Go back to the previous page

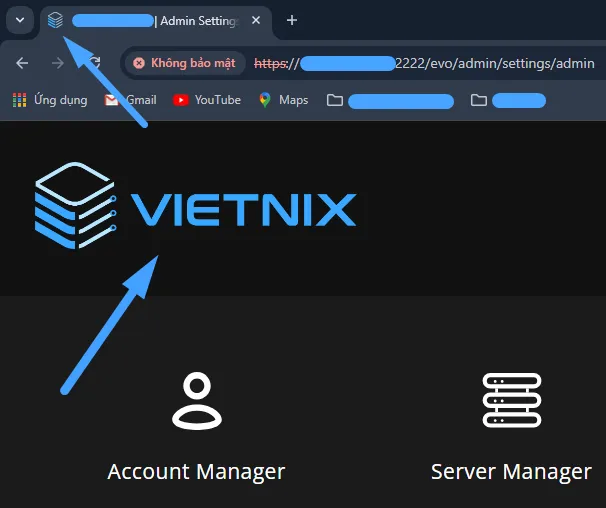22,63
